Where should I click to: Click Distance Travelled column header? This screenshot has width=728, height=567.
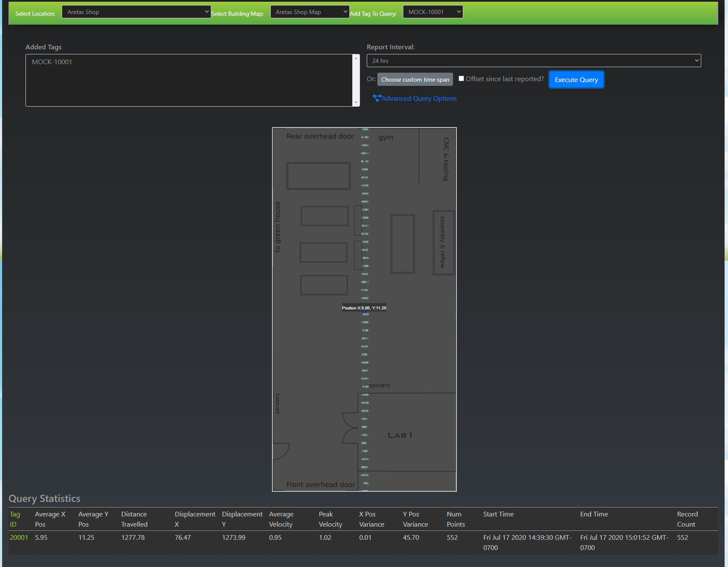coord(134,519)
